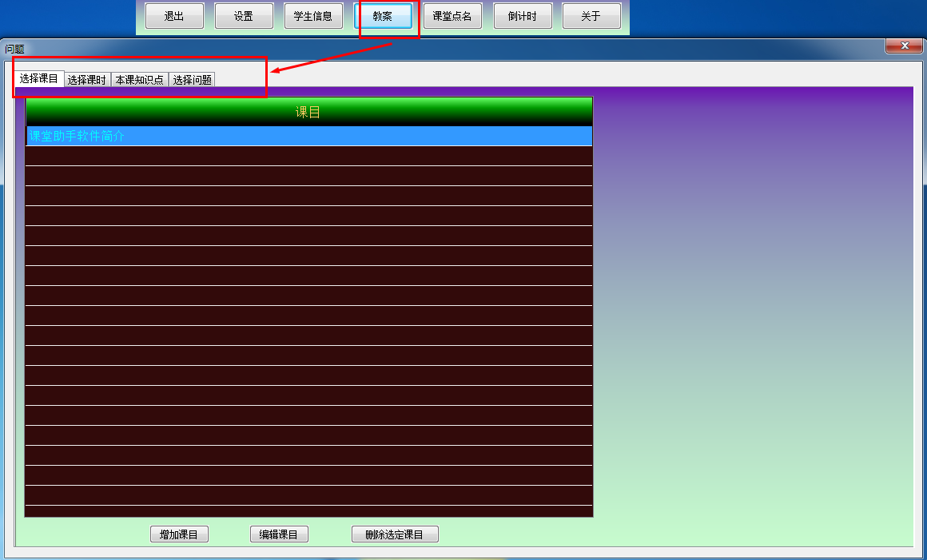
Task: Click 编辑课目 button
Action: (279, 534)
